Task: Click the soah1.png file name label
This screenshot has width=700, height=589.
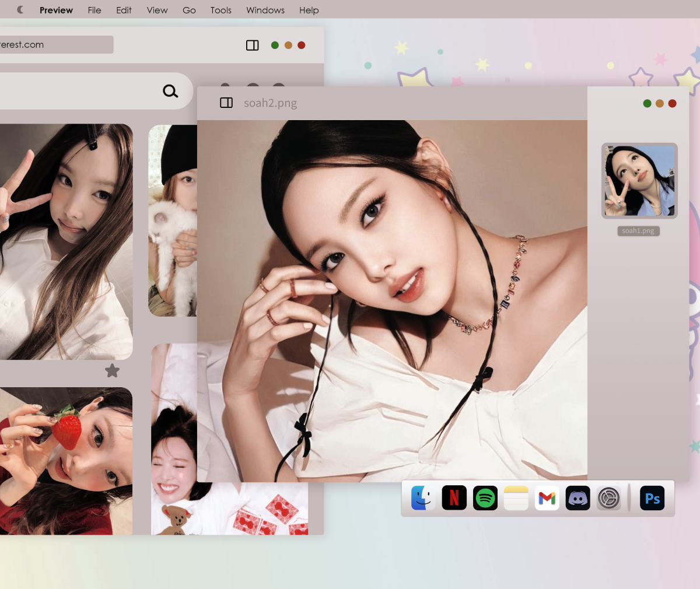Action: (x=638, y=231)
